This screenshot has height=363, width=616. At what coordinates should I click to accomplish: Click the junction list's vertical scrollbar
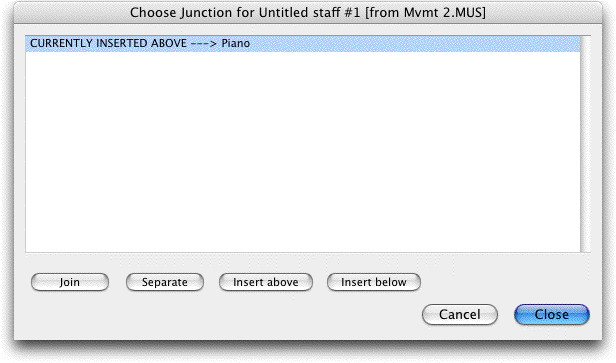point(585,144)
